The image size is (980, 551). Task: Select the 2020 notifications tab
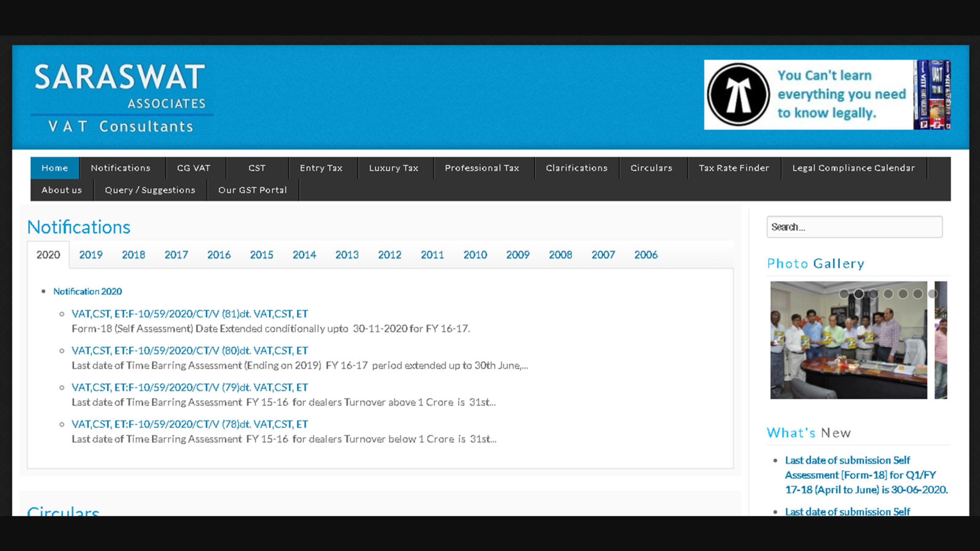point(48,255)
